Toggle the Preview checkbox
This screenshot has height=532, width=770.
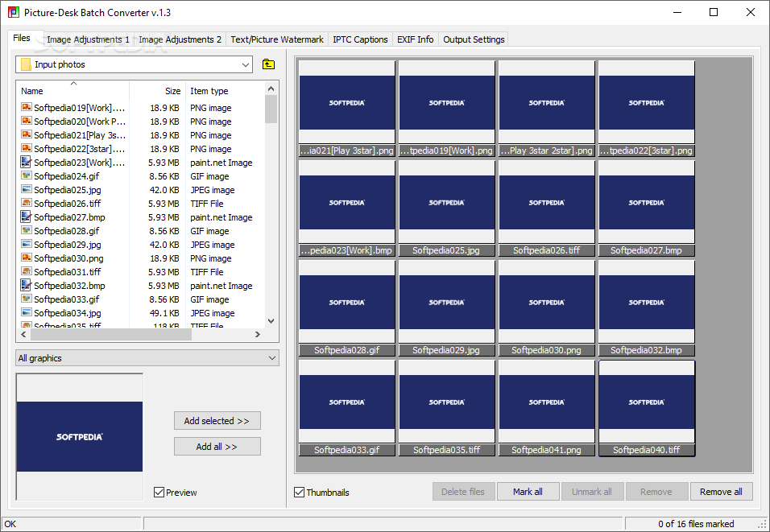159,492
